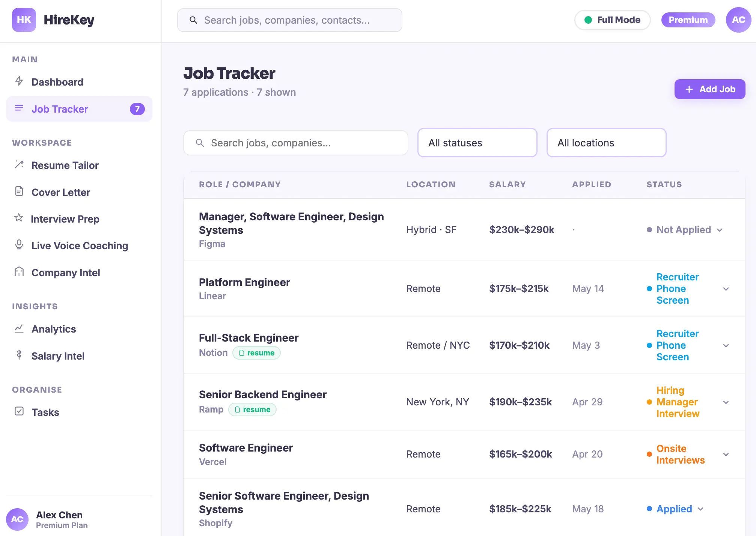The height and width of the screenshot is (536, 756).
Task: Click the APPLIED column header
Action: coord(591,184)
